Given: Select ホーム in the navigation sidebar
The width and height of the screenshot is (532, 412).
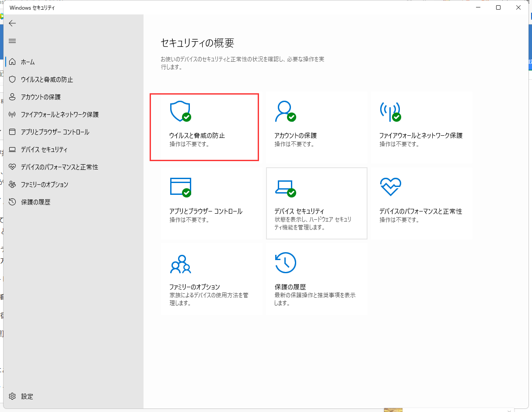Looking at the screenshot, I should [x=12, y=62].
